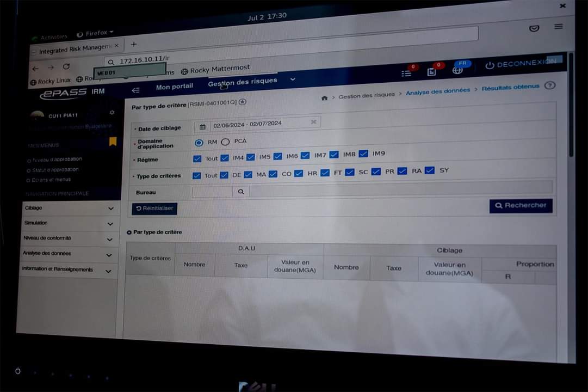Open the date picker calendar icon
Viewport: 588px width, 392px height.
[202, 127]
